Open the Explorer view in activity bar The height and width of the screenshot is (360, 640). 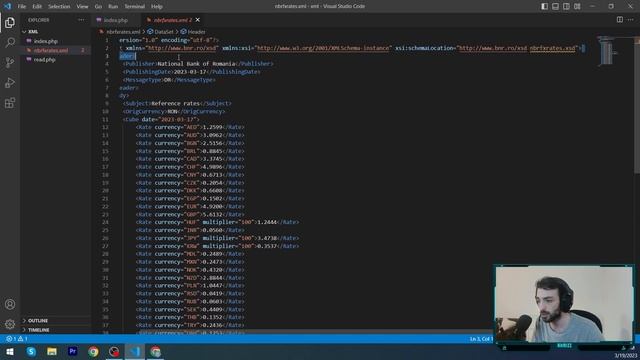pyautogui.click(x=10, y=22)
